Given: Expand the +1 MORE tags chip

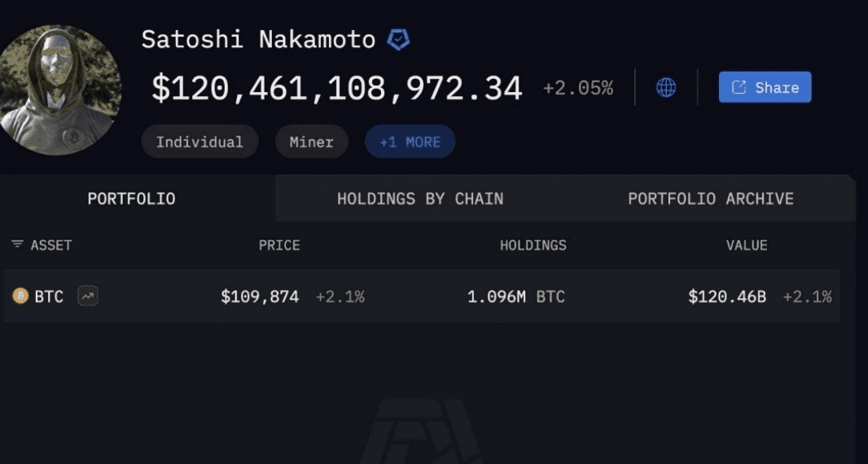Looking at the screenshot, I should [x=410, y=142].
